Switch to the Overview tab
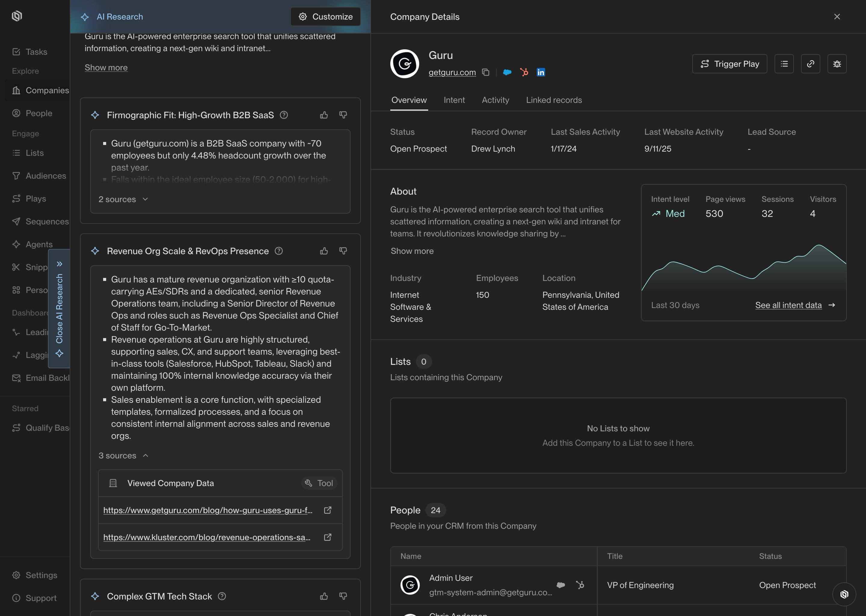 click(409, 100)
